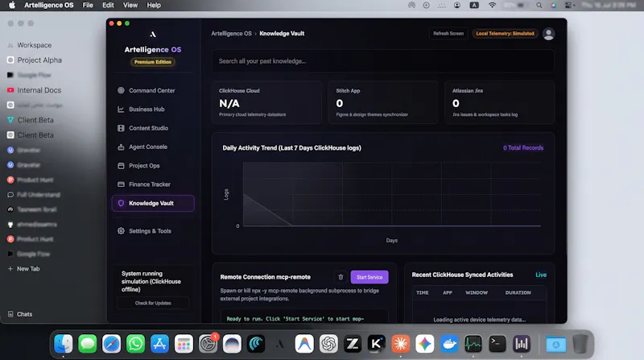Open Terminal from the dock
644x360 pixels.
coord(497,344)
